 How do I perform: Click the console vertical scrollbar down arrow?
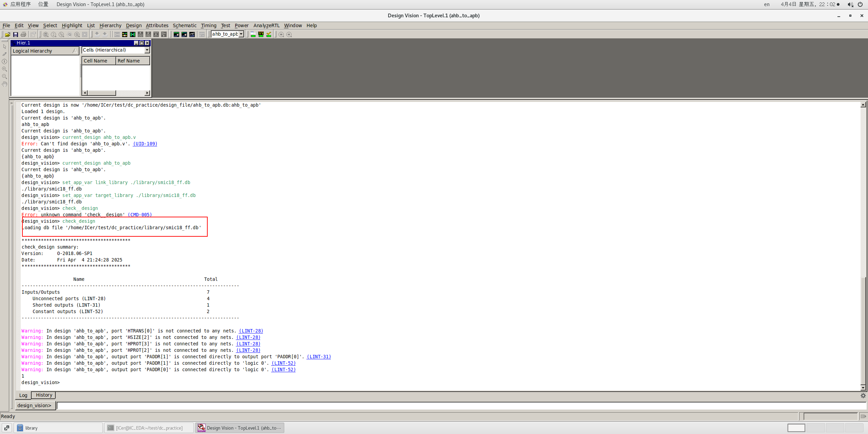click(863, 387)
